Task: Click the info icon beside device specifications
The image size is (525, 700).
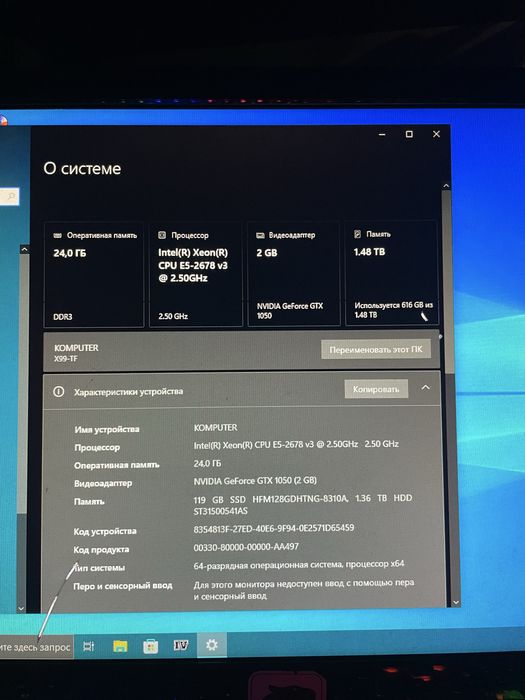Action: pyautogui.click(x=58, y=392)
